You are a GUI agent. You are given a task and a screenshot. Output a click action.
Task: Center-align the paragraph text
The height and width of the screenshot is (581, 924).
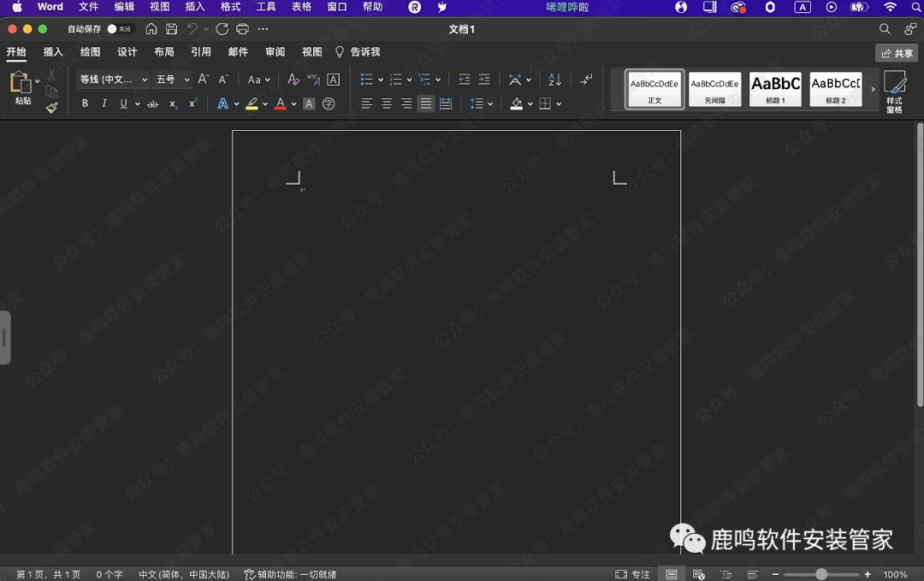387,104
